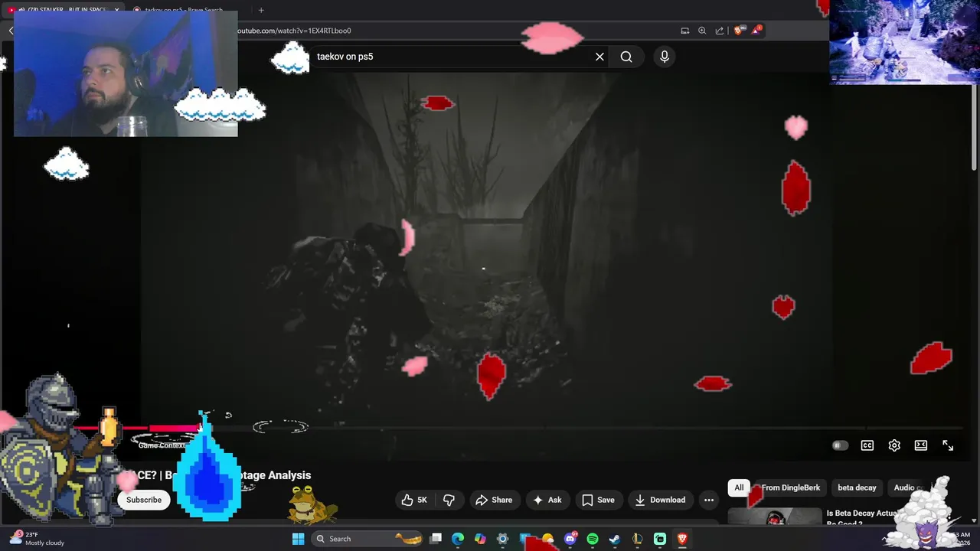Open Brave Shields icon
The height and width of the screenshot is (551, 980).
[x=738, y=31]
